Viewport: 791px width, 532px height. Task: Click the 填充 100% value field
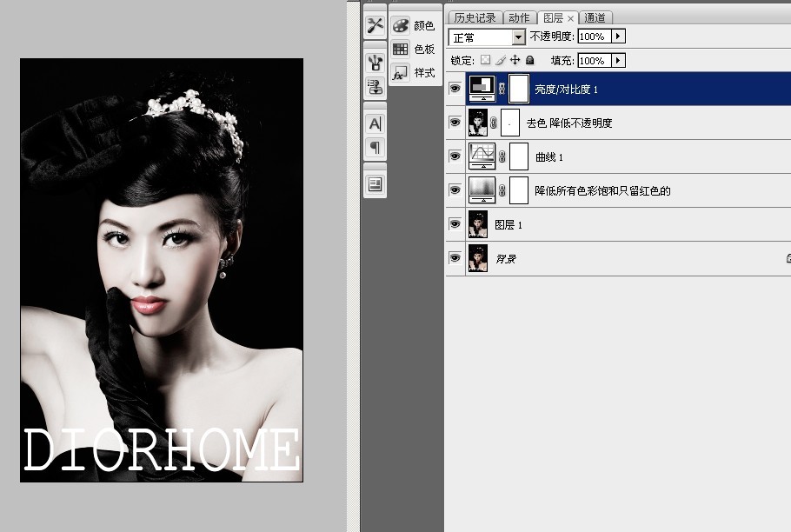(595, 61)
